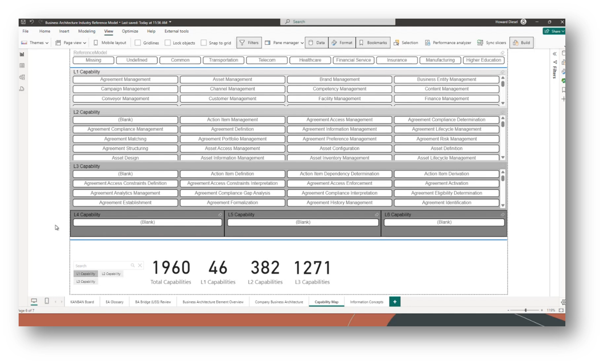Switch to KANBAN Board page tab

[82, 302]
